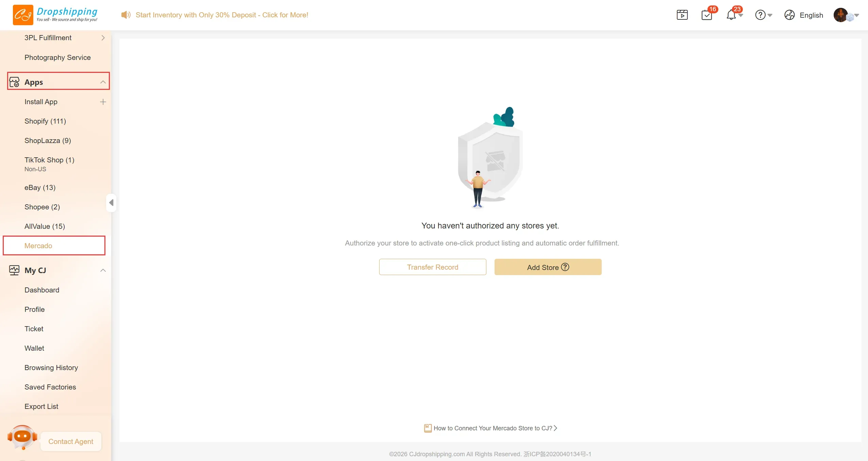Open the help question mark menu
This screenshot has height=461, width=868.
pos(763,15)
